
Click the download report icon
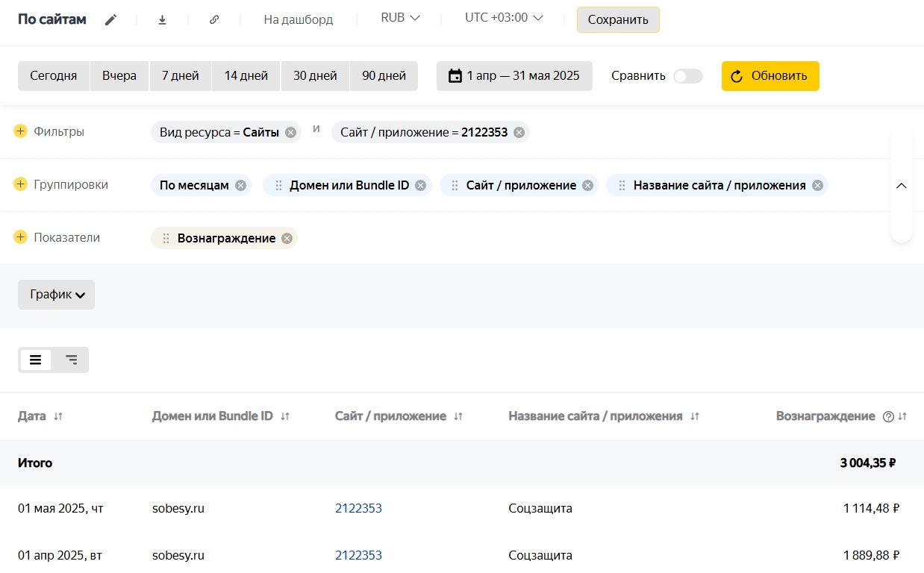pyautogui.click(x=163, y=20)
